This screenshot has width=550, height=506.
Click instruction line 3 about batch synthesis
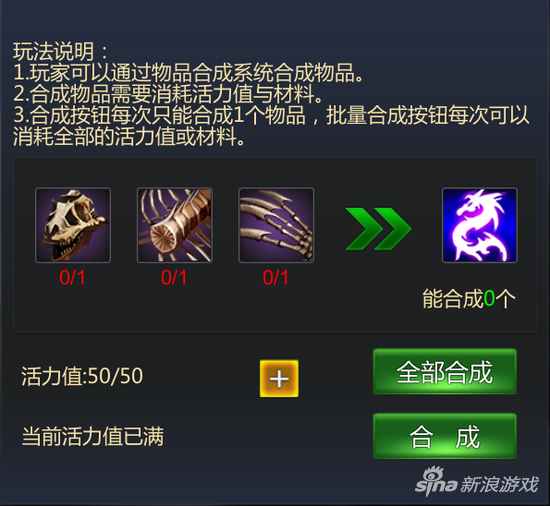271,125
